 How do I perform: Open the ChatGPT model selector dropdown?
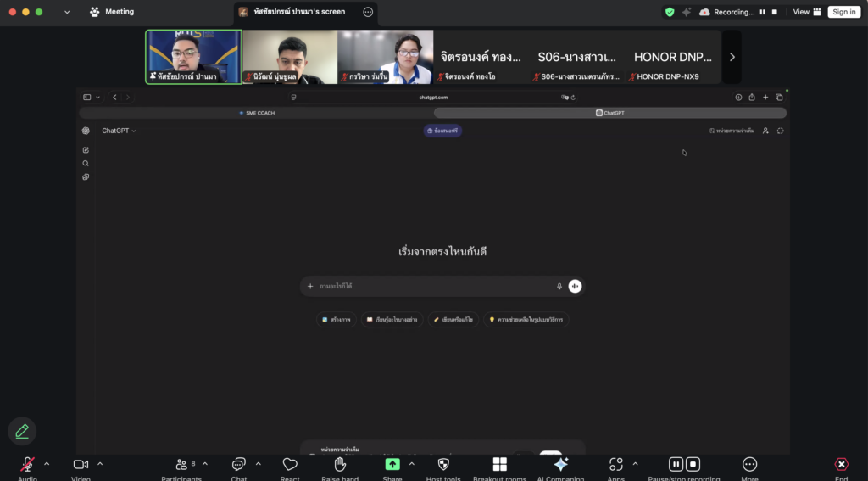[119, 131]
